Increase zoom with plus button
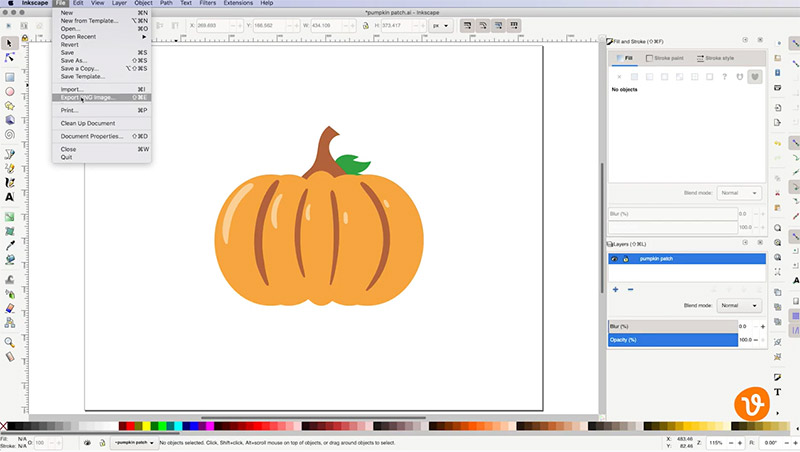This screenshot has width=800, height=452. pyautogui.click(x=740, y=443)
